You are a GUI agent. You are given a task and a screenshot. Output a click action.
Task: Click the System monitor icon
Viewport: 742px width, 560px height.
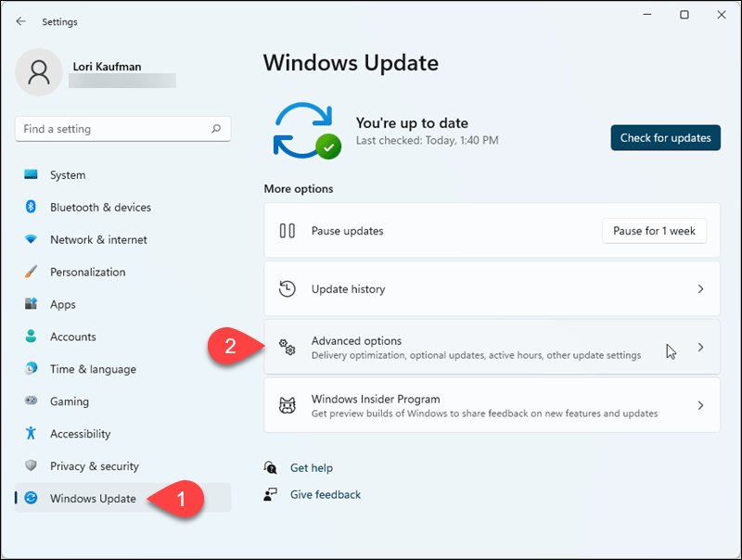click(x=31, y=174)
